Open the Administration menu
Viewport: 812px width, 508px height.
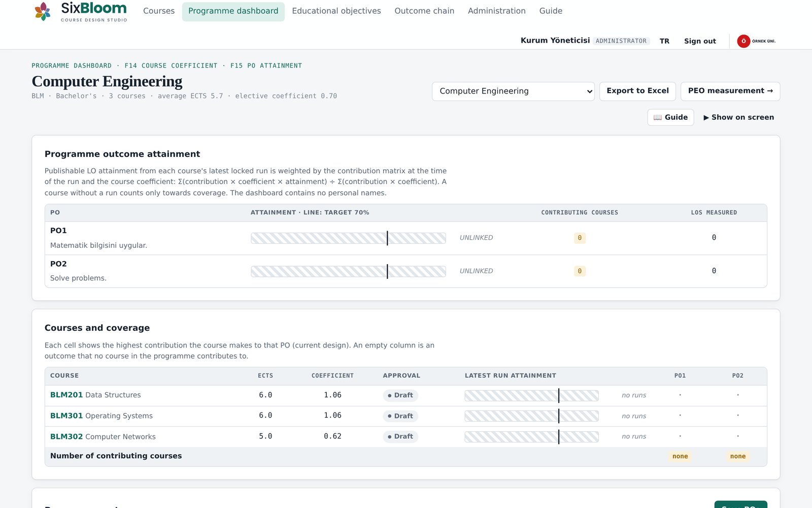(497, 11)
